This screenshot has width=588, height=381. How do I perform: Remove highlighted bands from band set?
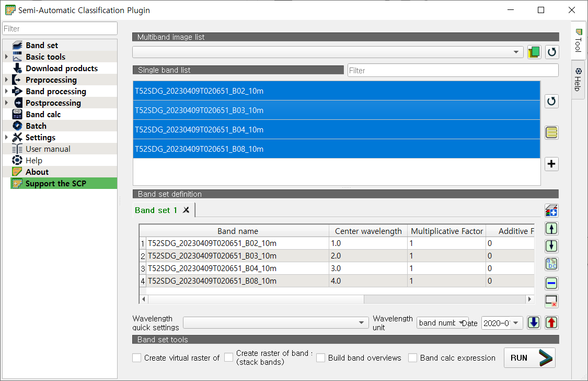[551, 283]
